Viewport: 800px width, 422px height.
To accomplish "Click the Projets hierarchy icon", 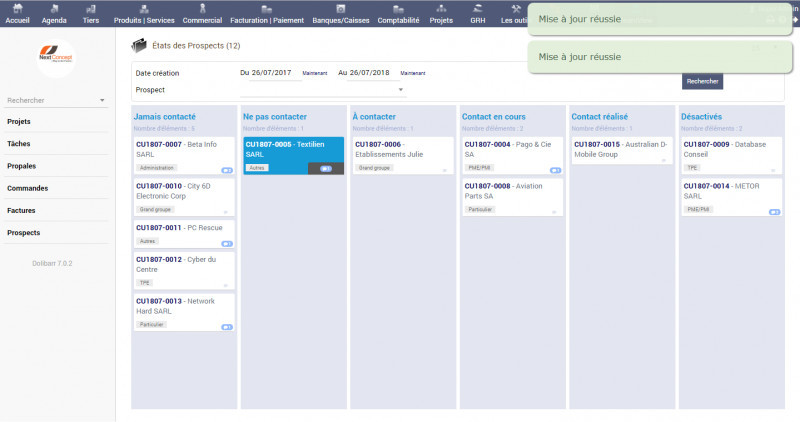I will coord(441,9).
